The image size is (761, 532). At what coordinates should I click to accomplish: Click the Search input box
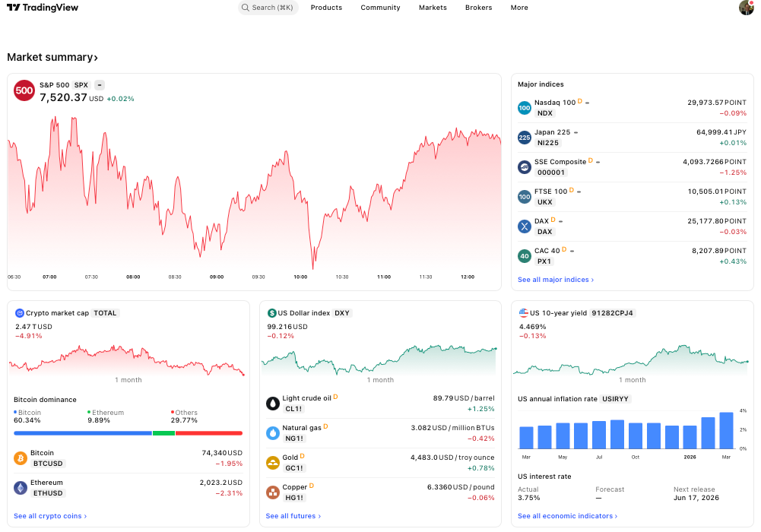[268, 8]
